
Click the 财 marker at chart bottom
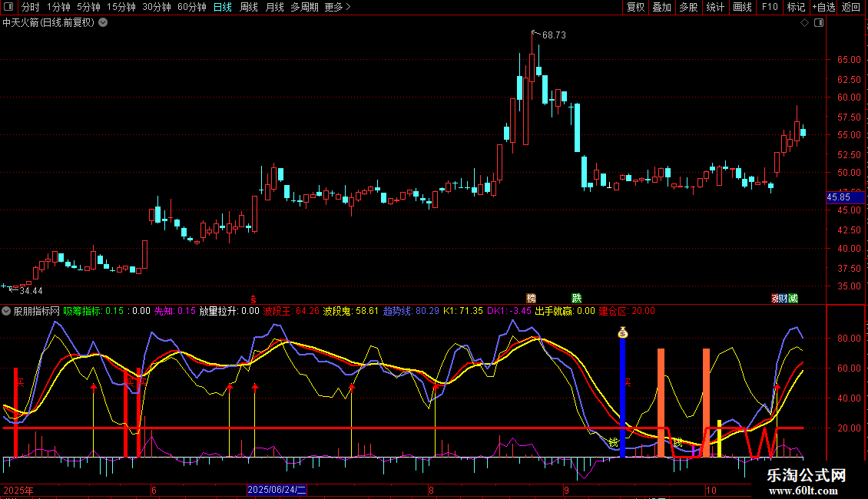(783, 298)
